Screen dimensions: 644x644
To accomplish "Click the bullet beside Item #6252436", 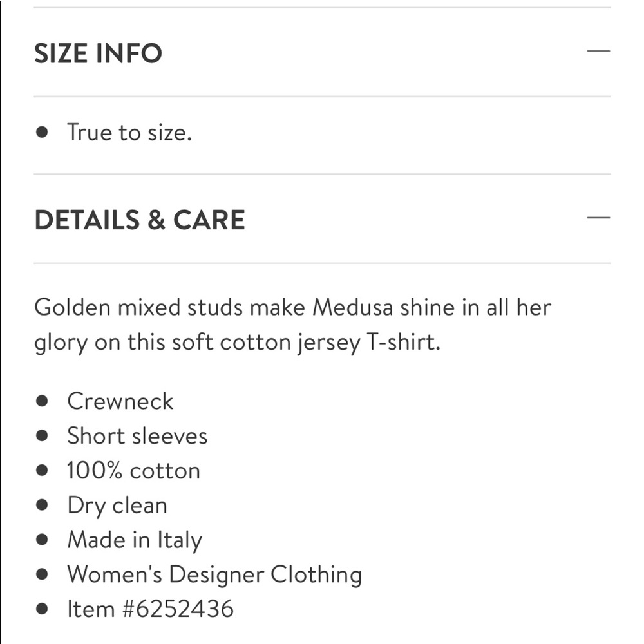I will [x=42, y=609].
